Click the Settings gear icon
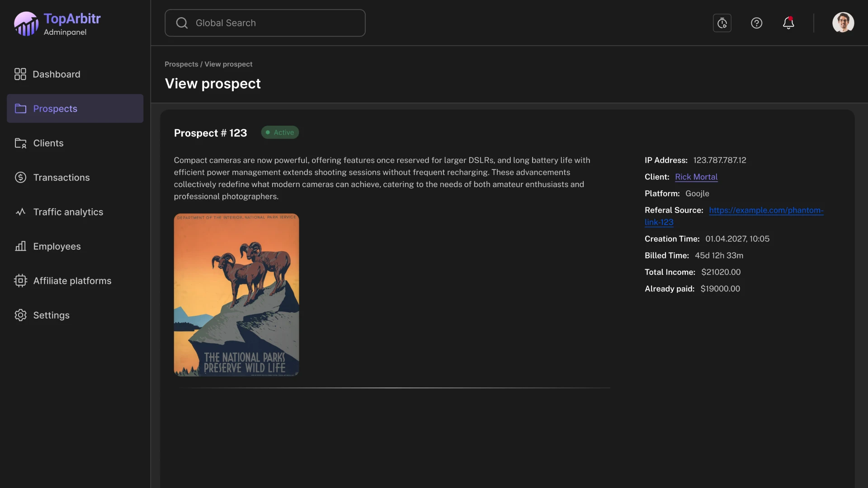868x488 pixels. coord(20,315)
